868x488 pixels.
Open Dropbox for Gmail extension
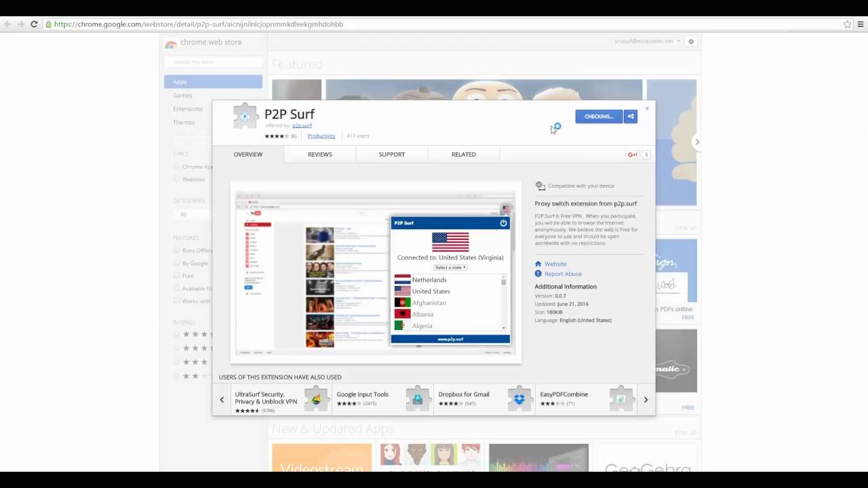point(464,394)
